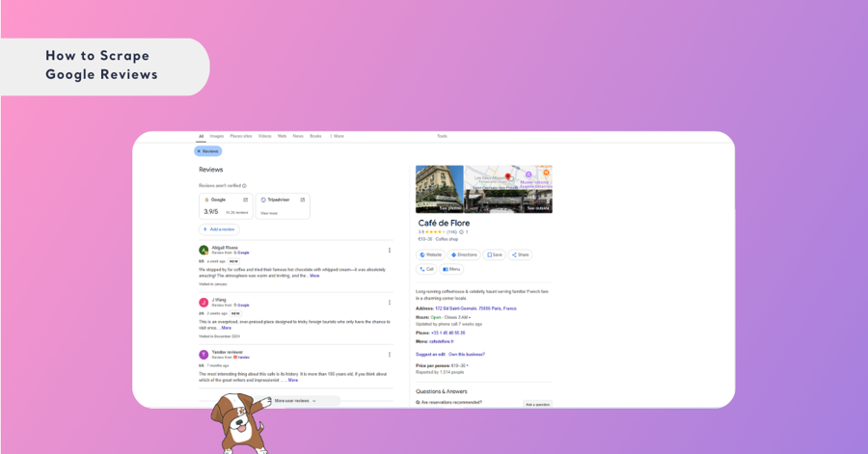
Task: Click info icon beside Reviews aren't verified
Action: click(244, 186)
